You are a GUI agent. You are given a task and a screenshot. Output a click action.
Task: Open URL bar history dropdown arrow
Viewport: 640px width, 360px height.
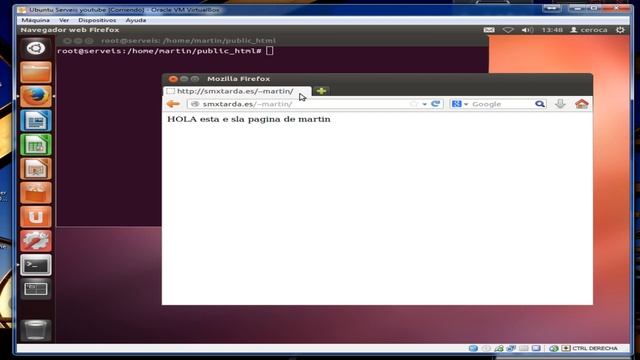point(424,104)
